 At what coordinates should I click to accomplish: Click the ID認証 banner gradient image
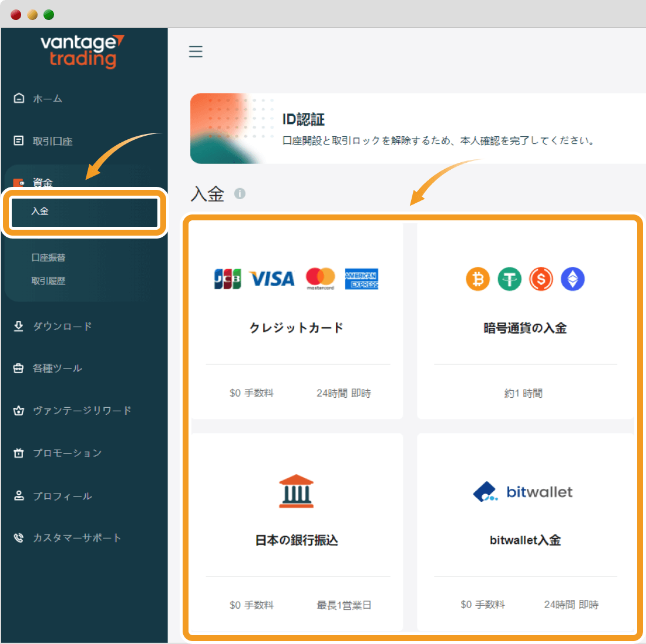(233, 128)
